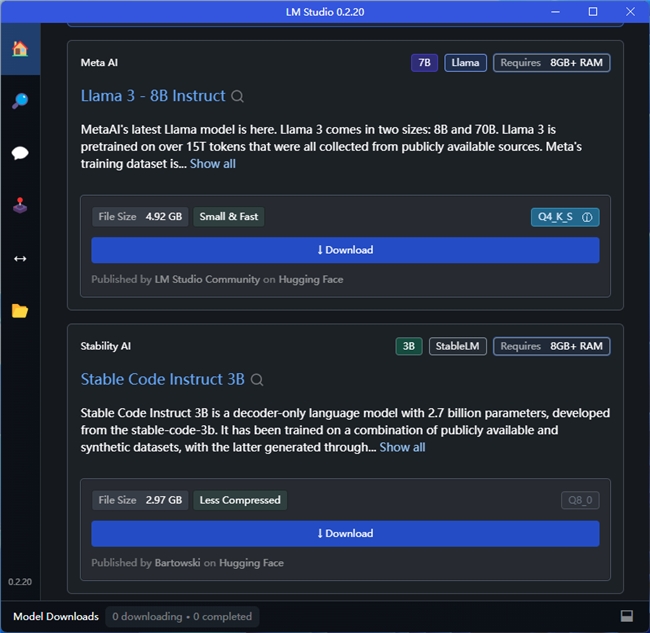
Task: Click the 7B parameter tag
Action: point(424,63)
